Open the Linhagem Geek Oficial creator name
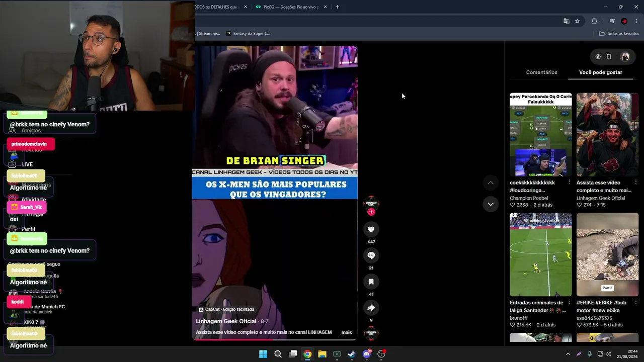This screenshot has width=644, height=362. pyautogui.click(x=226, y=321)
